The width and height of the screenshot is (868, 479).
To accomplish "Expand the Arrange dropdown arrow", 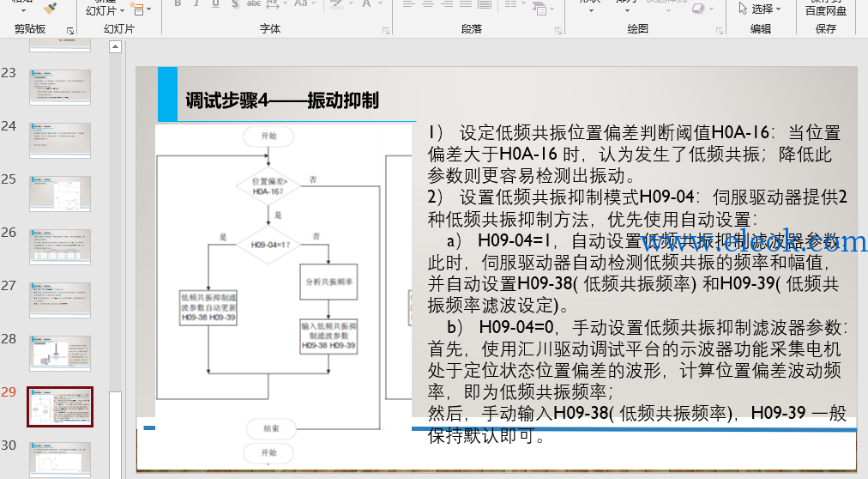I will 627,10.
